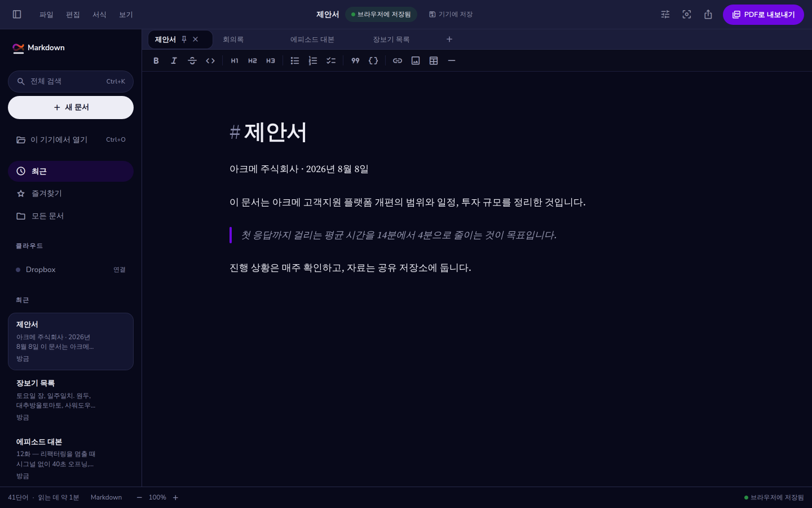Connect Dropbox via 연결 link
The width and height of the screenshot is (812, 508).
point(120,270)
